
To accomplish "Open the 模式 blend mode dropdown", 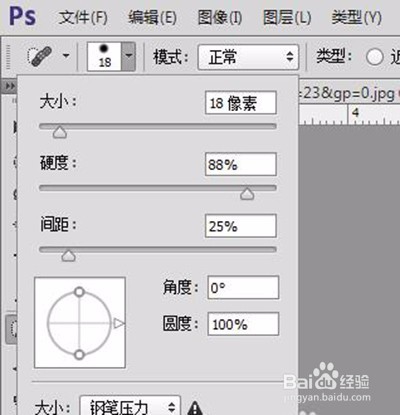I will [x=248, y=57].
